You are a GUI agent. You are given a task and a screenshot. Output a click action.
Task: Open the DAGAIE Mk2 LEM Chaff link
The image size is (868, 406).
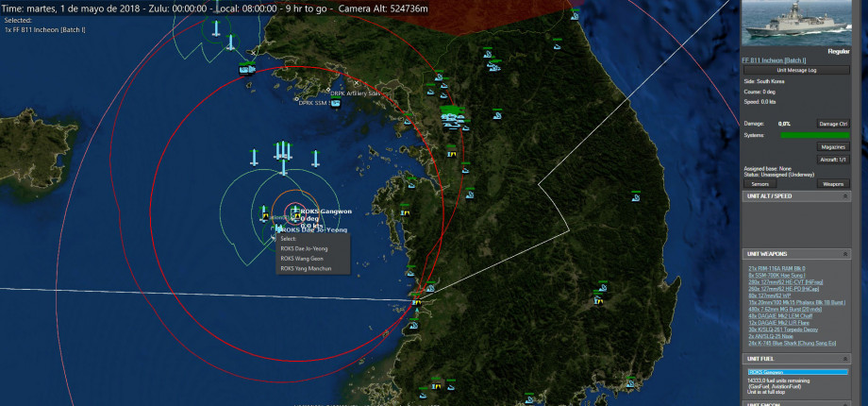tap(780, 316)
